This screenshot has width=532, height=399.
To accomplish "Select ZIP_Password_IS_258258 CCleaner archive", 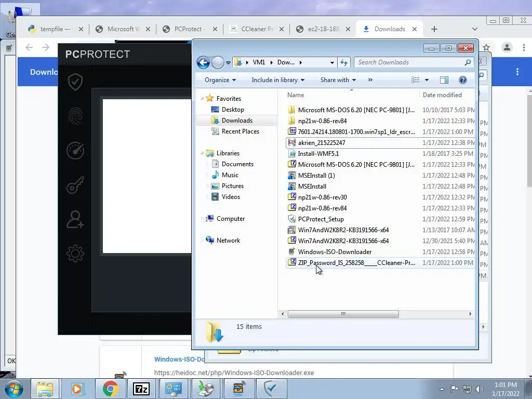I will click(x=380, y=262).
